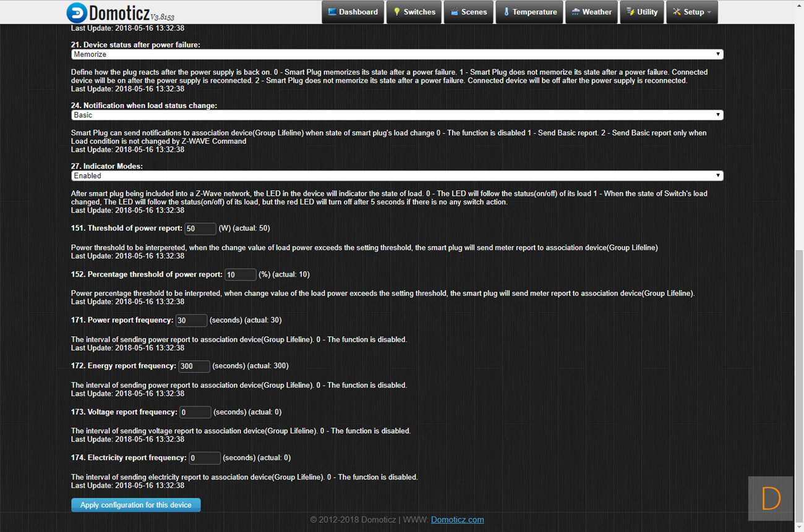The height and width of the screenshot is (532, 804).
Task: Click the Percentage threshold of power report field
Action: (241, 274)
